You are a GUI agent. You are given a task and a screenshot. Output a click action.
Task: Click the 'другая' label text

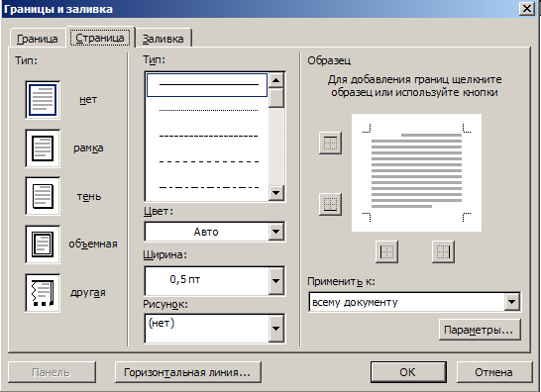click(88, 293)
